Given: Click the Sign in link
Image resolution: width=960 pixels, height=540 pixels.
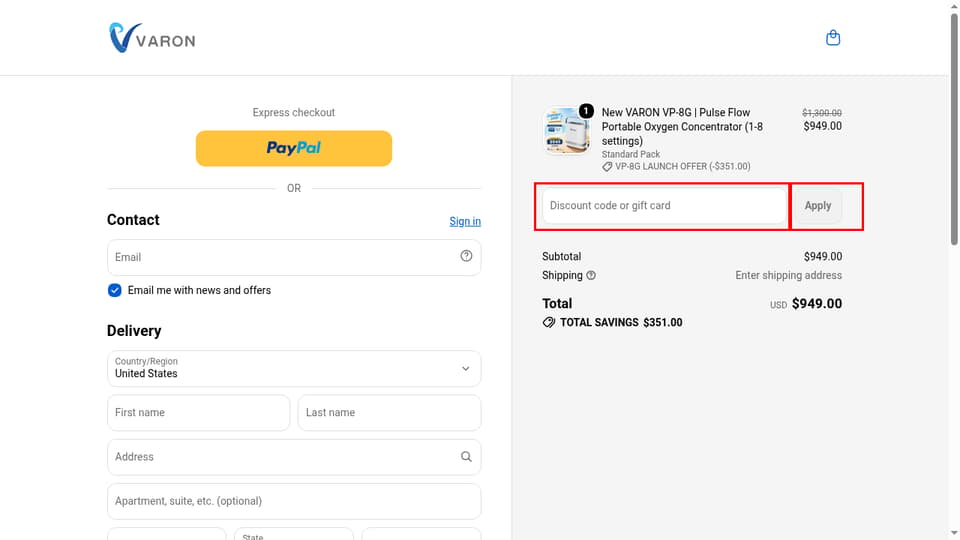Looking at the screenshot, I should (x=465, y=221).
